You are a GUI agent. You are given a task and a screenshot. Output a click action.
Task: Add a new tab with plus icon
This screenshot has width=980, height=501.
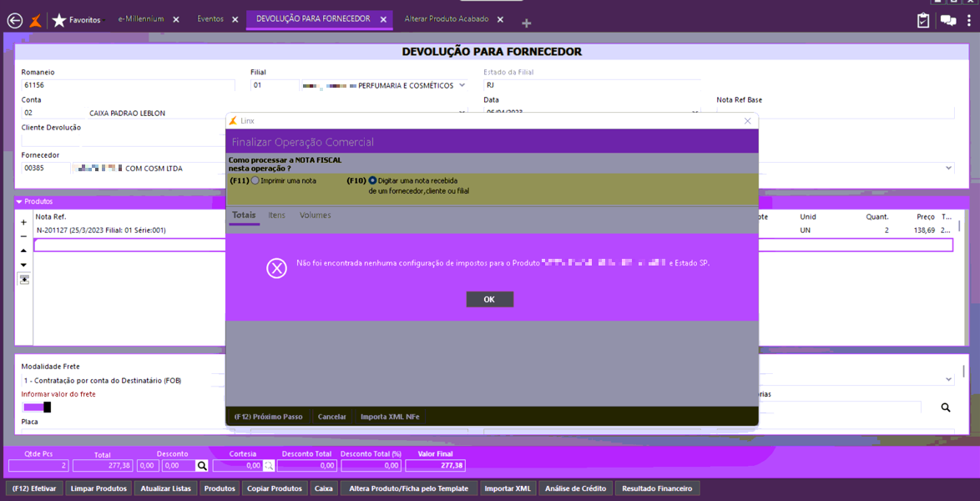pyautogui.click(x=527, y=23)
